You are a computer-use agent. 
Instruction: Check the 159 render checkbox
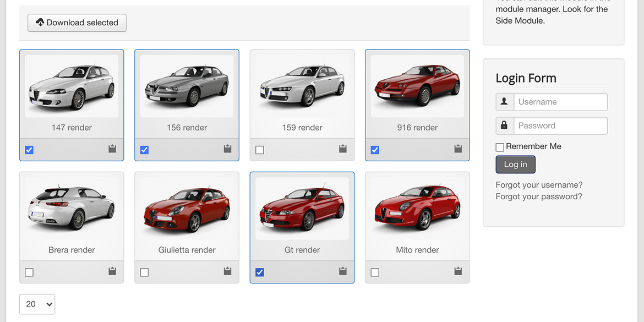pos(260,150)
